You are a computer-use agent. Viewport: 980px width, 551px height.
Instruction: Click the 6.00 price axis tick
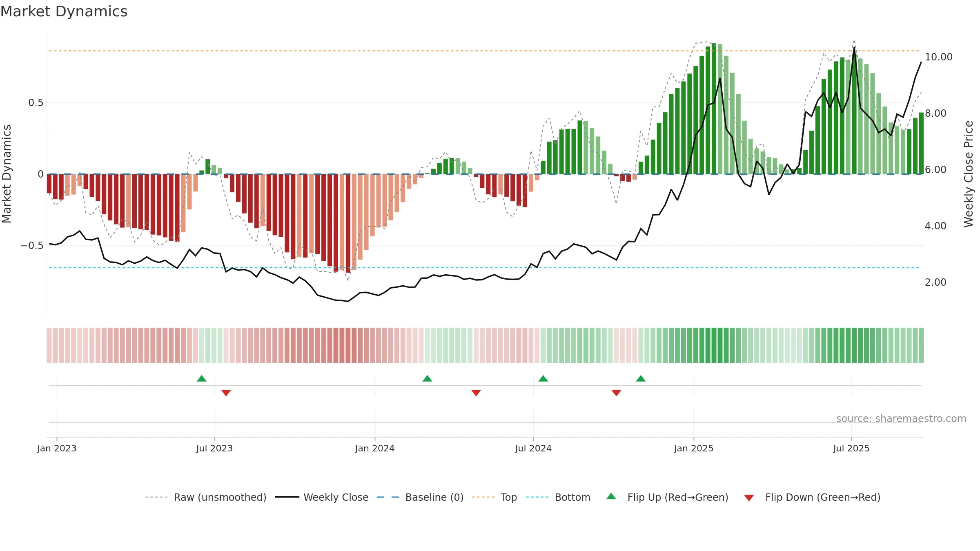tap(935, 169)
